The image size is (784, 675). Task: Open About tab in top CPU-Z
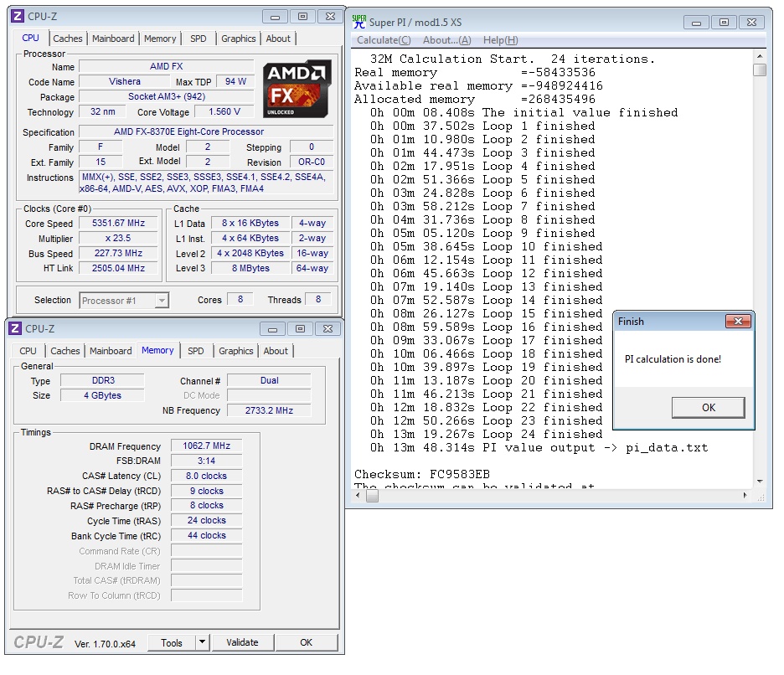click(x=278, y=39)
